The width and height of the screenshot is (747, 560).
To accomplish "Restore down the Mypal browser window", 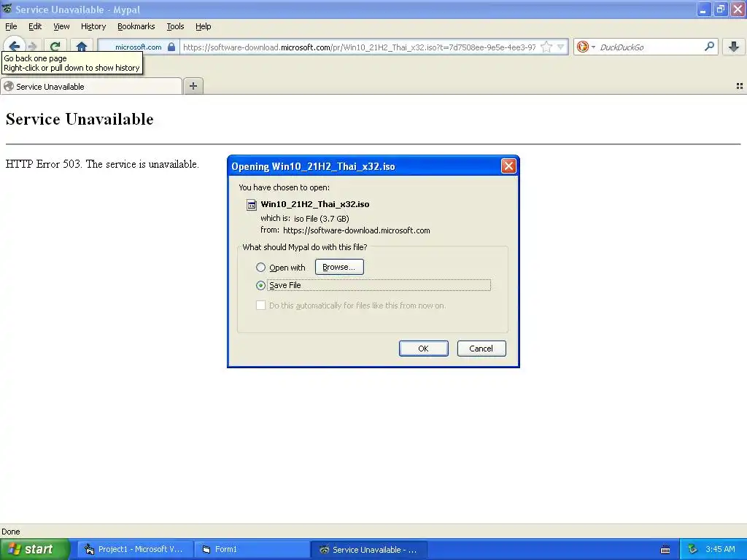I will click(x=721, y=9).
